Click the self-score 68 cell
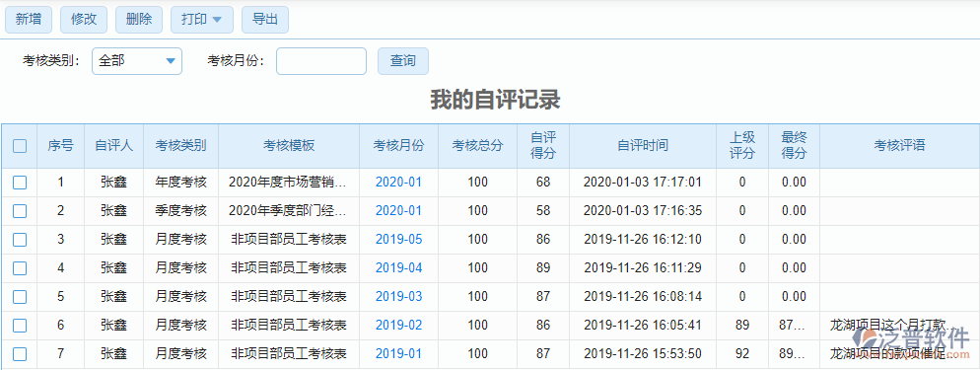980x370 pixels. [543, 183]
